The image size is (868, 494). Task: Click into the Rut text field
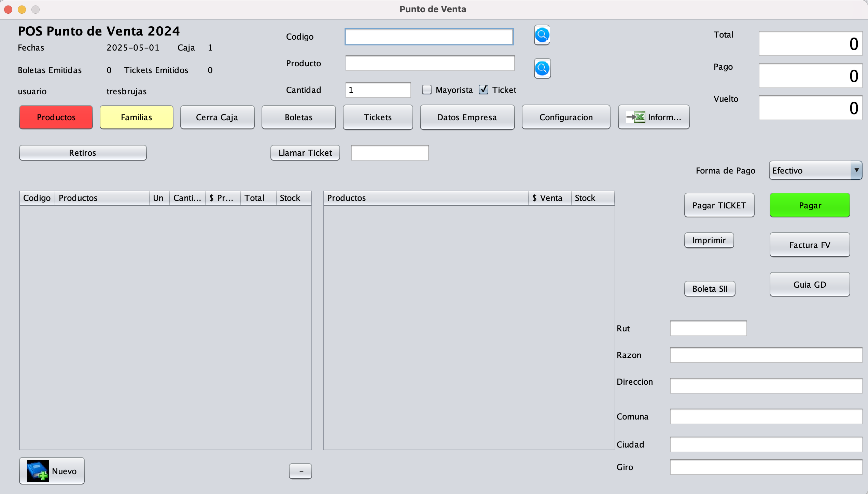click(x=708, y=328)
